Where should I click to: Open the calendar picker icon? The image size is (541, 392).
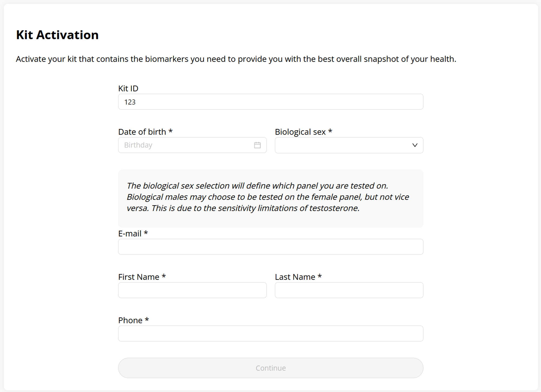tap(257, 145)
